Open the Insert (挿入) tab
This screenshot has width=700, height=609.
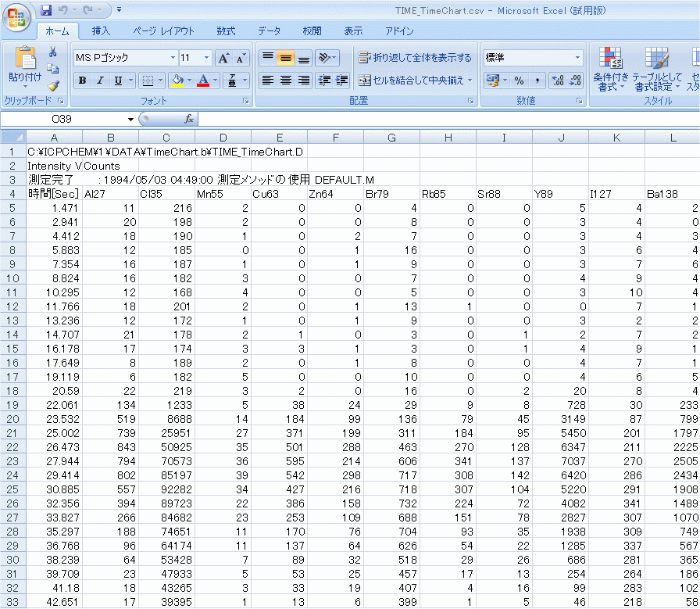(101, 30)
